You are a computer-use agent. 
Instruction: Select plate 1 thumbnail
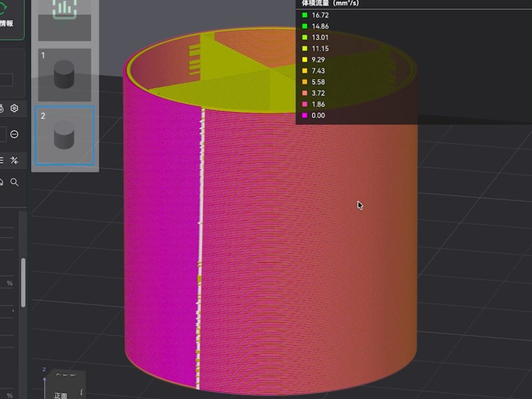tap(64, 75)
